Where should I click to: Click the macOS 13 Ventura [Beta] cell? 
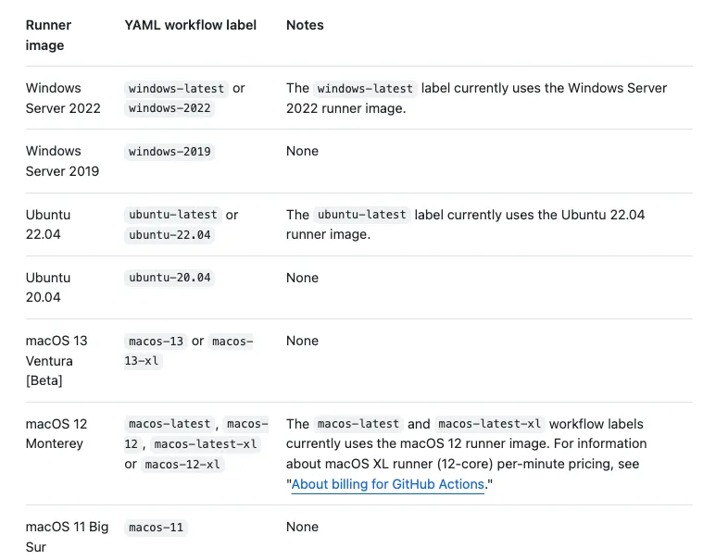[56, 361]
